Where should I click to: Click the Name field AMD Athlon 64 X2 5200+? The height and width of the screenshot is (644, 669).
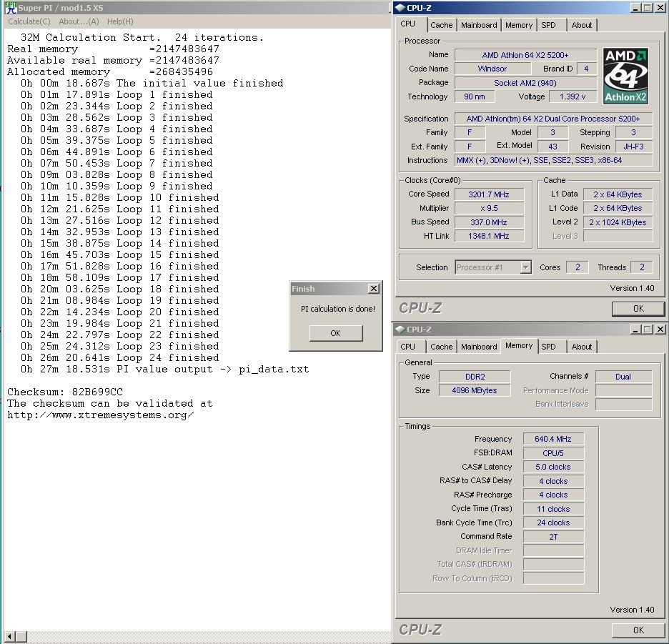pos(525,55)
